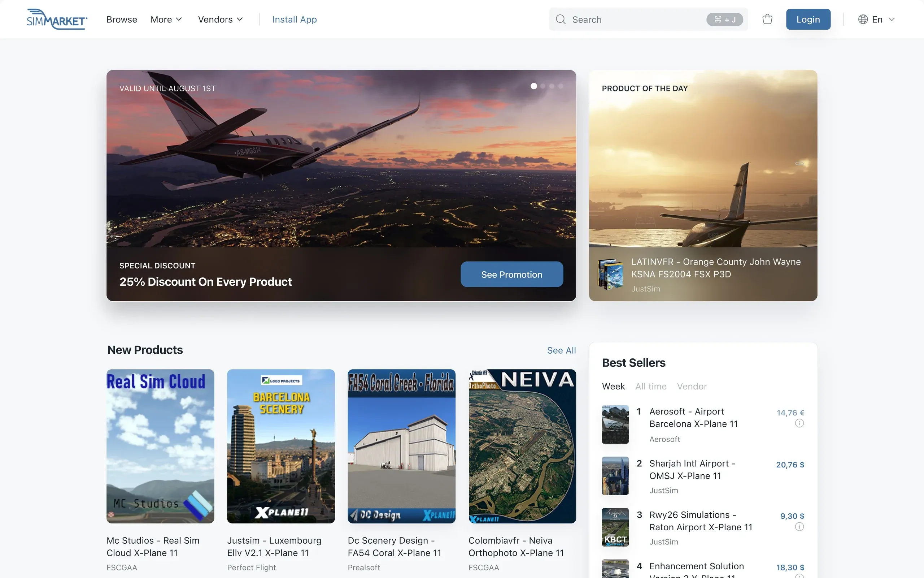The width and height of the screenshot is (924, 578).
Task: Click the See Promotion button
Action: point(512,275)
